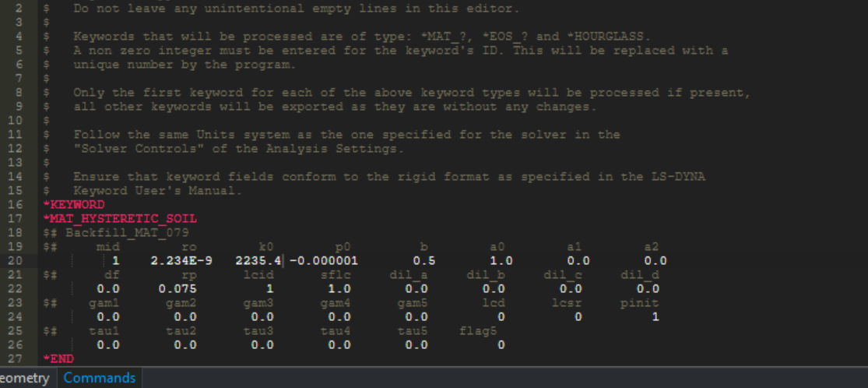Click the "Follow the same Units system" comment
Image resolution: width=868 pixels, height=388 pixels.
point(346,135)
